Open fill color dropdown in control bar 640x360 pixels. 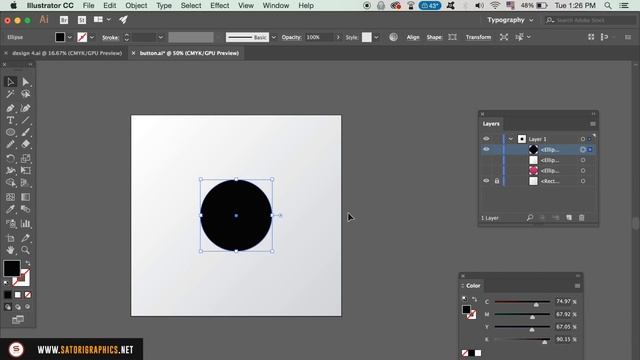pyautogui.click(x=69, y=37)
